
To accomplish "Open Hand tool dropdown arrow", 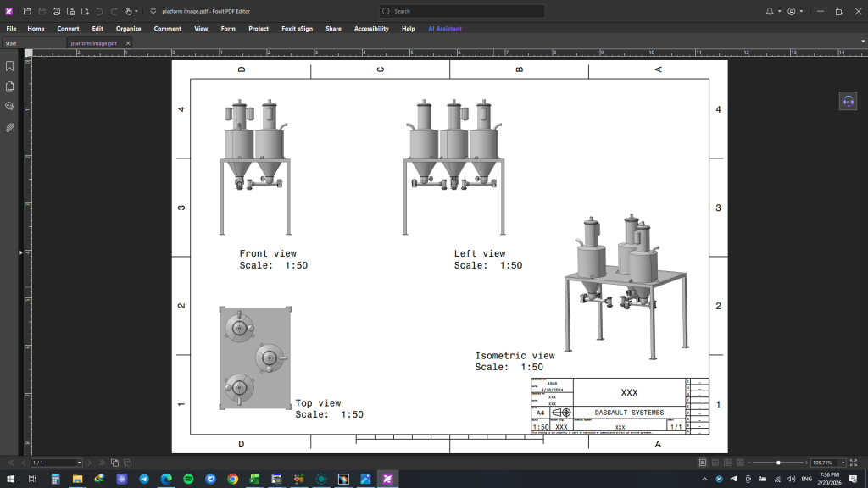I will point(136,11).
